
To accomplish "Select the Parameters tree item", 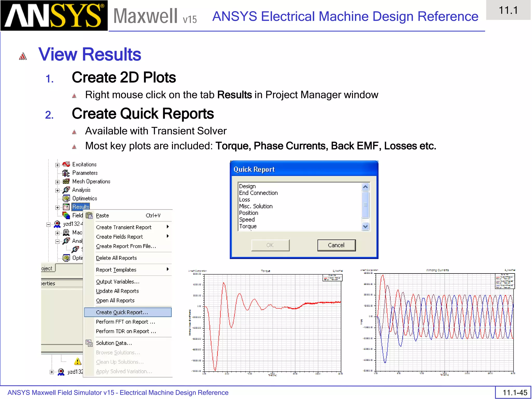I will point(85,173).
